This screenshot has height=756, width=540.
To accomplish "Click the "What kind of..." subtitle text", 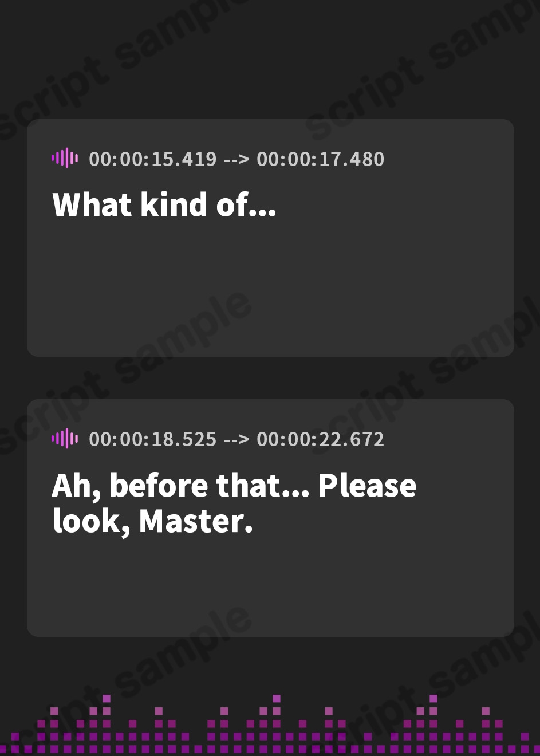I will (x=164, y=204).
